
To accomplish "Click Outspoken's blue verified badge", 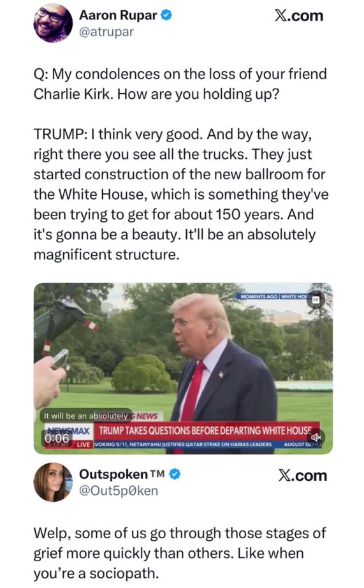I will (175, 474).
